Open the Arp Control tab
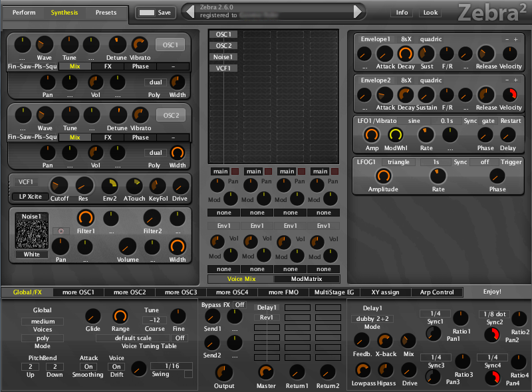 (x=437, y=292)
